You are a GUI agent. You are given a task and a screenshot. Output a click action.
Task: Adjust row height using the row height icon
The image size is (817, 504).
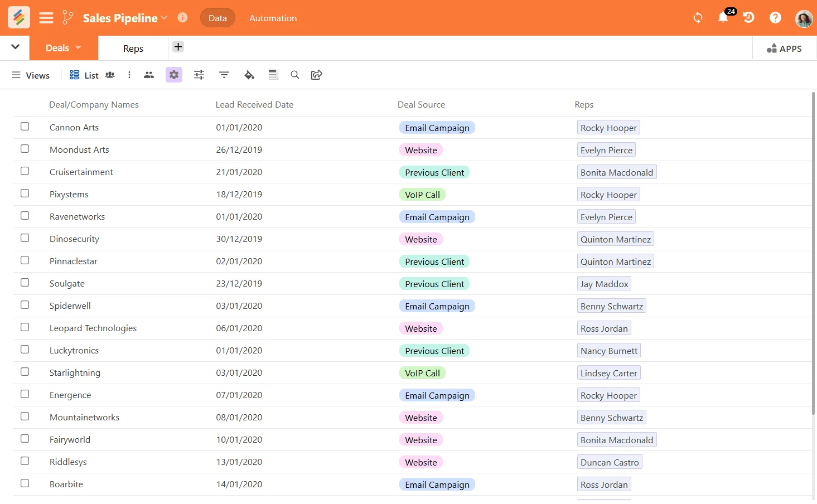pyautogui.click(x=273, y=74)
